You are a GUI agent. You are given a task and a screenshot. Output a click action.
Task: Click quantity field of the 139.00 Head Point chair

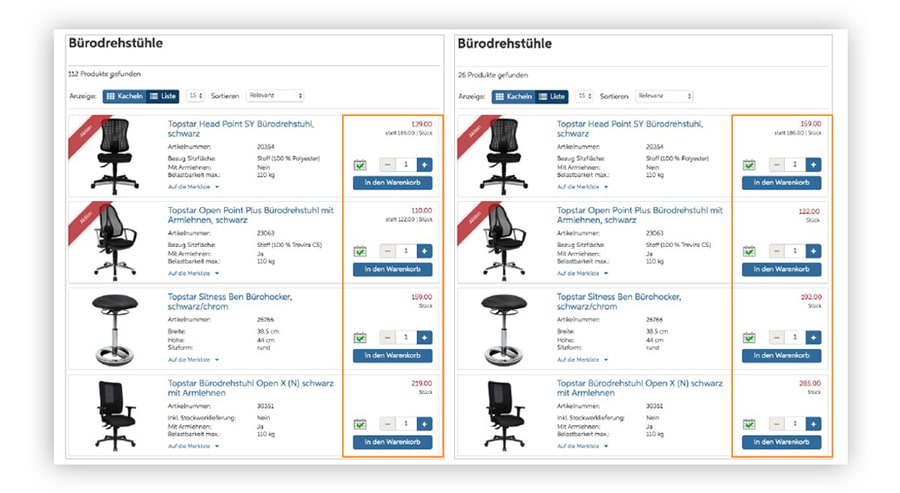pyautogui.click(x=406, y=165)
